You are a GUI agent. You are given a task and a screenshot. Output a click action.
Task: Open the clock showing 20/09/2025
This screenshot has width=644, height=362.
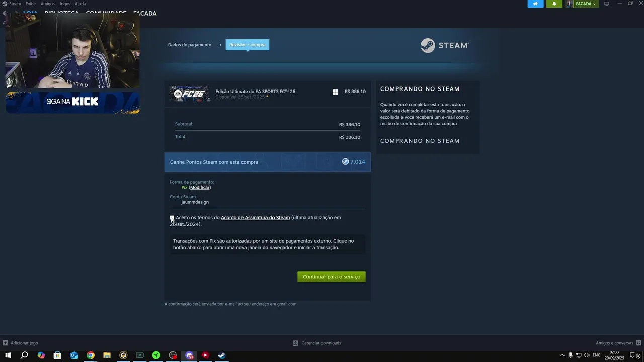click(614, 355)
